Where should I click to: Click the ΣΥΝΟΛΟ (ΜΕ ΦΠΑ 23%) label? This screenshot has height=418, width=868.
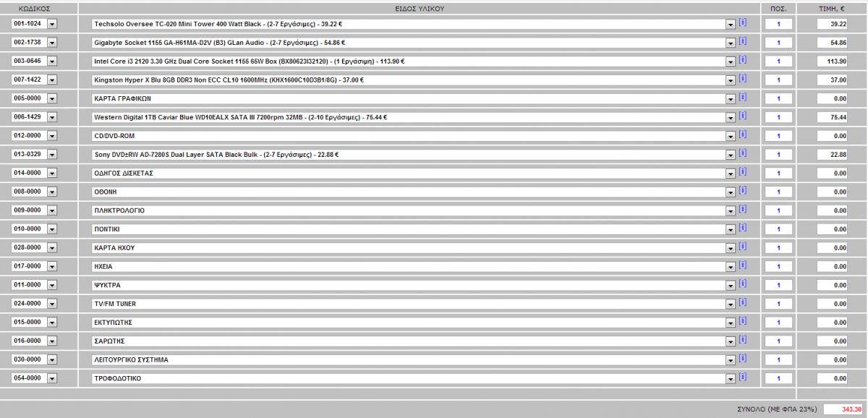tap(777, 409)
